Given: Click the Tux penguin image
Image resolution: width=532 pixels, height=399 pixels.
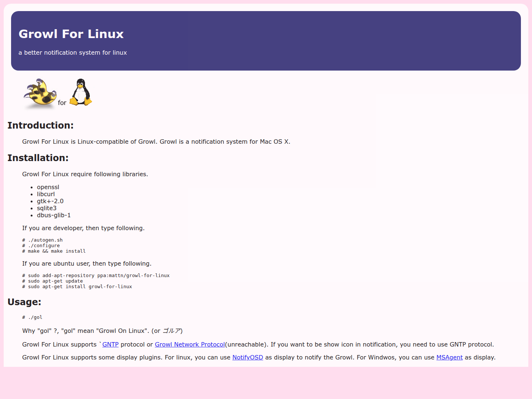Looking at the screenshot, I should click(81, 92).
